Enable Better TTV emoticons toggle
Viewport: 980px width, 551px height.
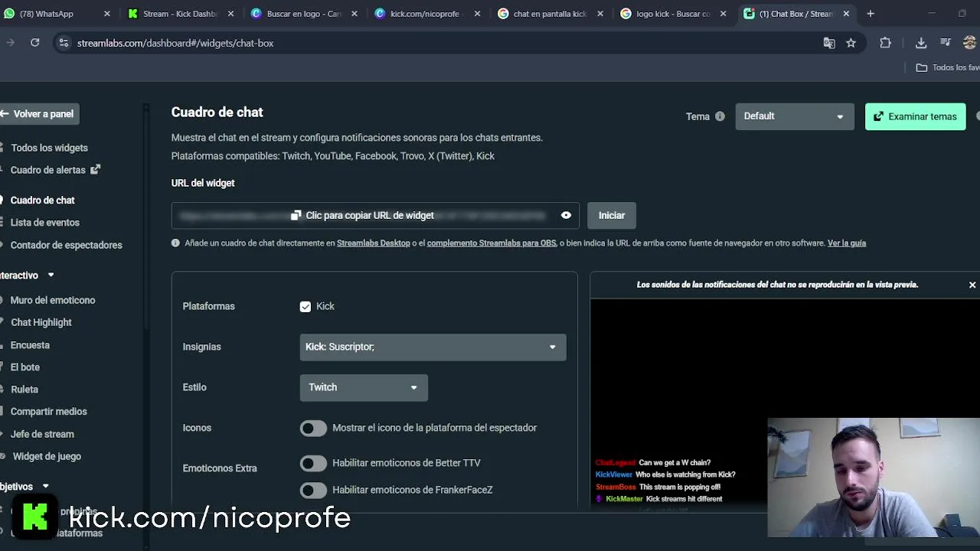[x=313, y=463]
